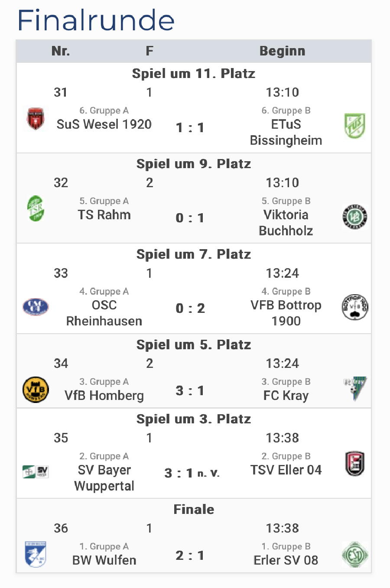Click the TSV Eller 04 crest
The image size is (390, 588).
354,464
